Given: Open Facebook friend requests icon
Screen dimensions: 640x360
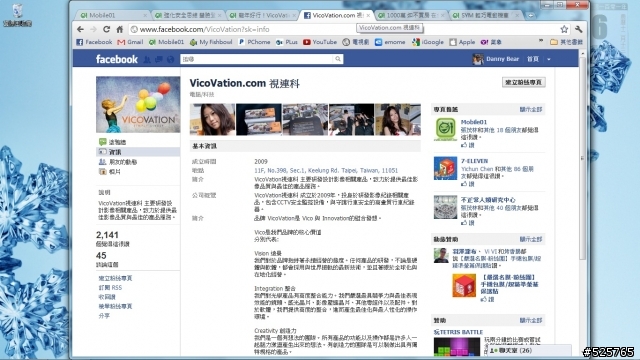Looking at the screenshot, I should (x=147, y=60).
